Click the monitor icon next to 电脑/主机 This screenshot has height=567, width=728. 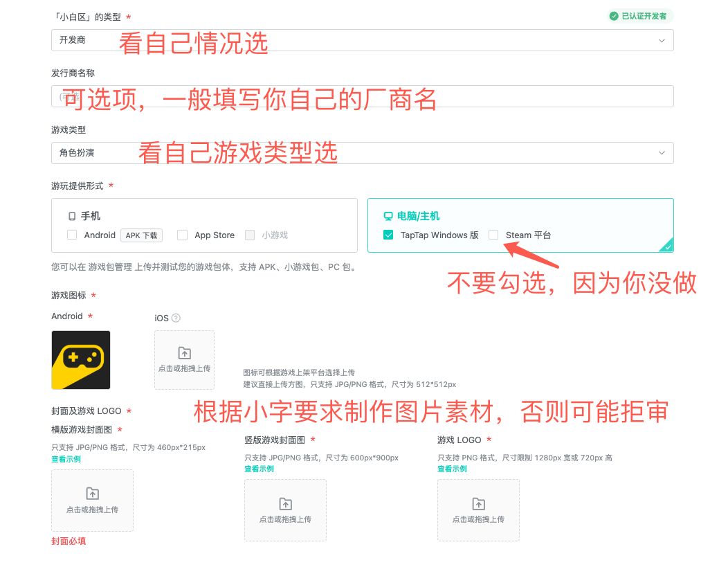pos(388,216)
